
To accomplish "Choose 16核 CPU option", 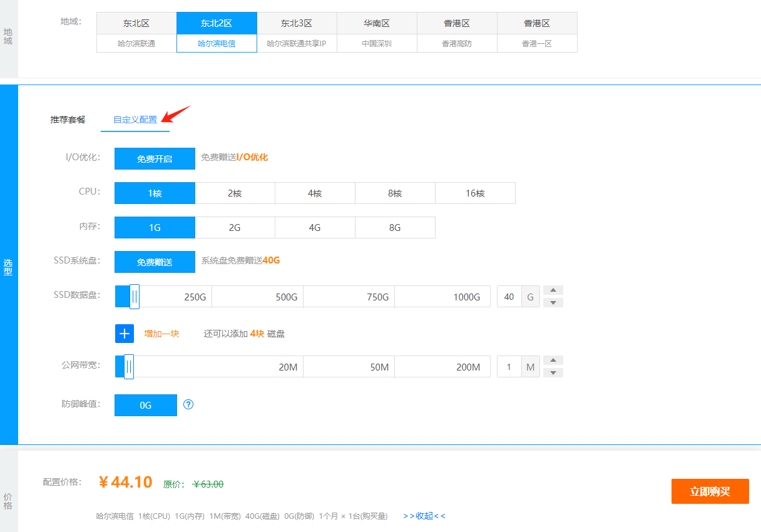I will [475, 193].
